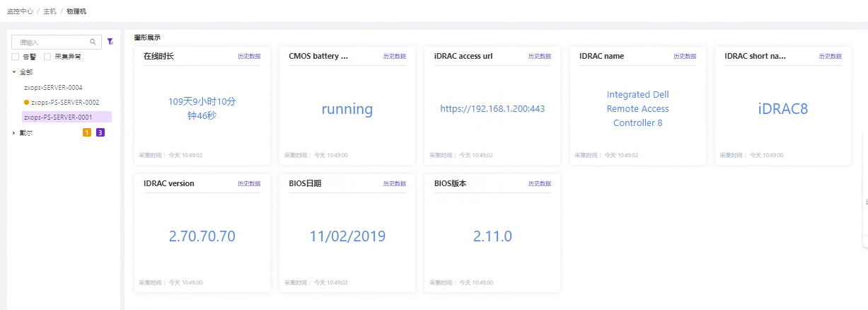View 历史数据 for CMOS battery card

pyautogui.click(x=395, y=56)
